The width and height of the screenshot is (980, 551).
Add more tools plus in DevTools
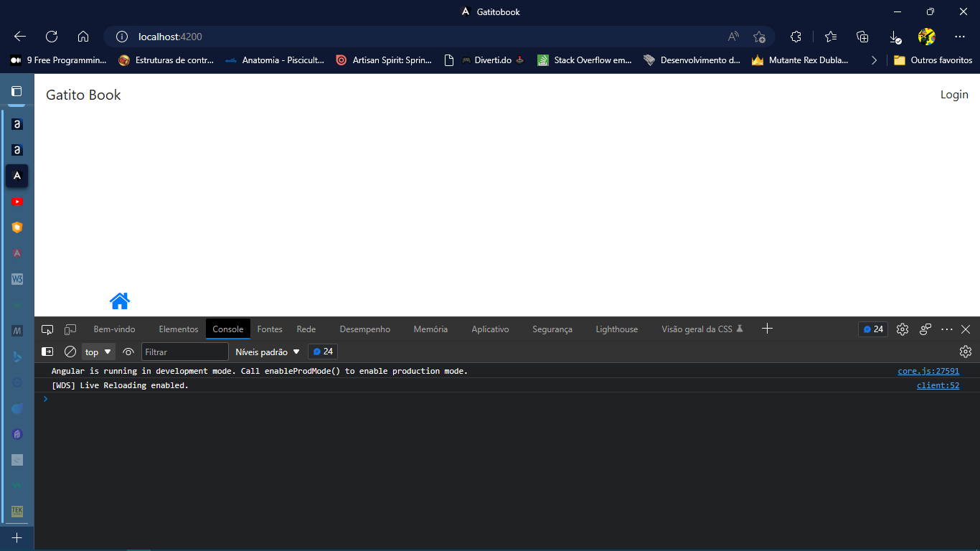[x=767, y=329]
